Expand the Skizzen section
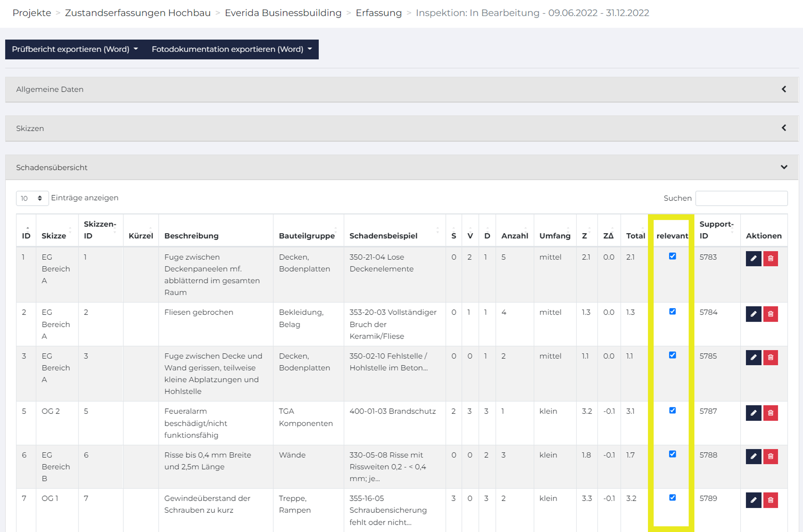 tap(402, 128)
